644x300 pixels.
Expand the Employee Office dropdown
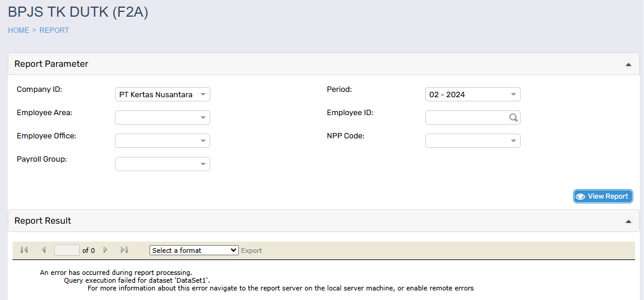coord(162,141)
